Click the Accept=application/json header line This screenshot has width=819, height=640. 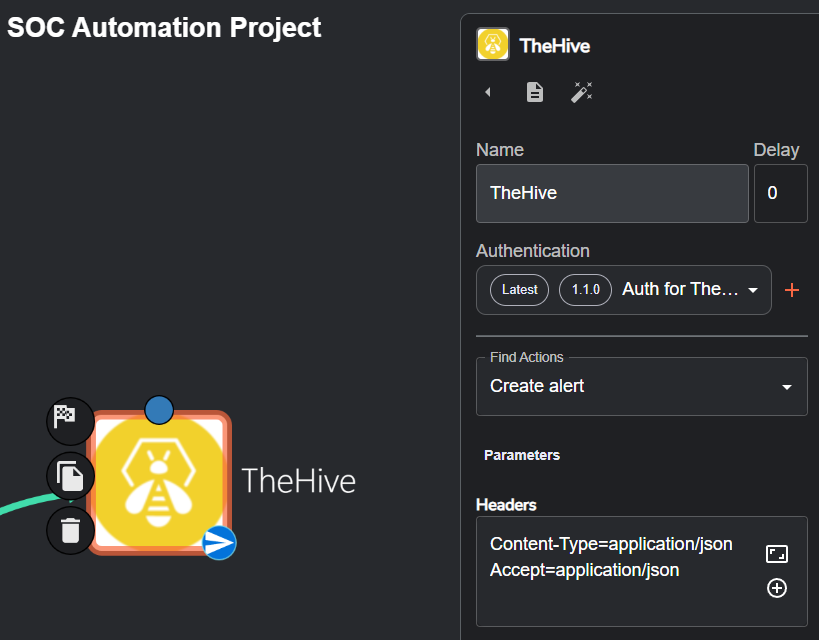click(x=584, y=570)
